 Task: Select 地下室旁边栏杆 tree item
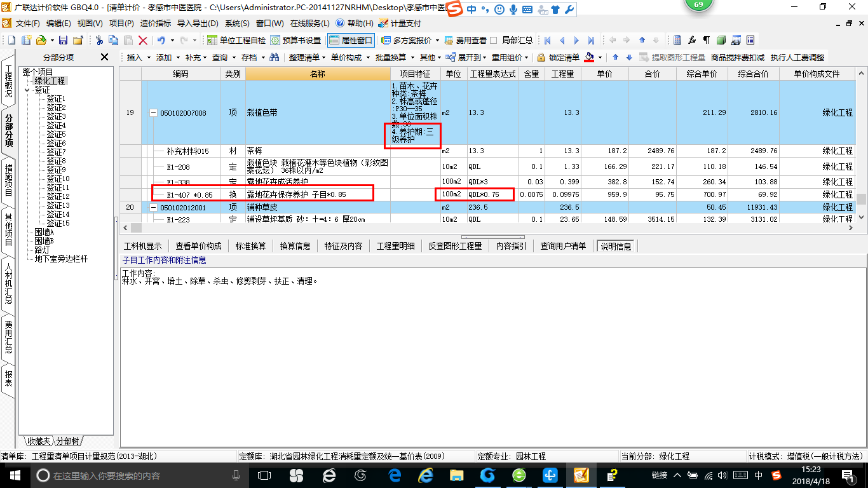point(61,259)
